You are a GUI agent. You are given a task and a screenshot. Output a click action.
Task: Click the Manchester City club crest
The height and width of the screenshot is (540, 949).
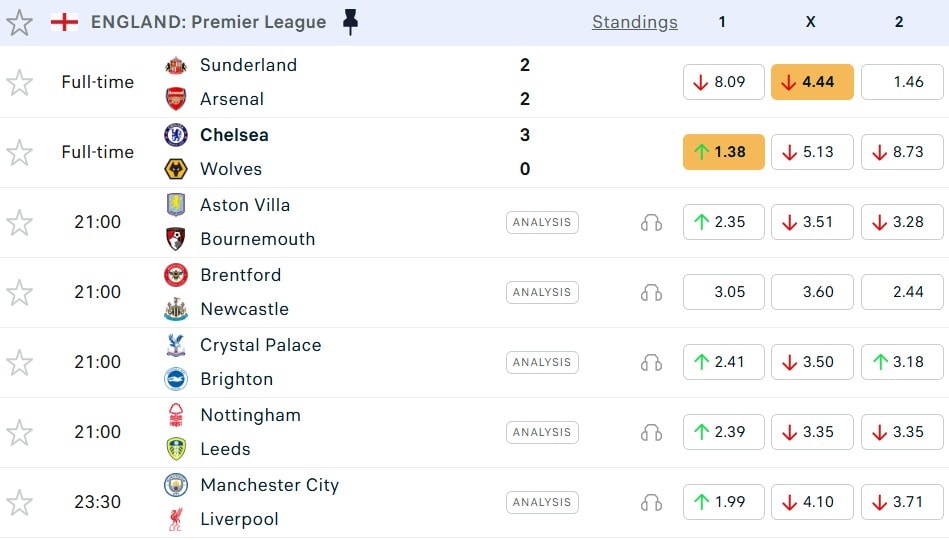click(176, 485)
